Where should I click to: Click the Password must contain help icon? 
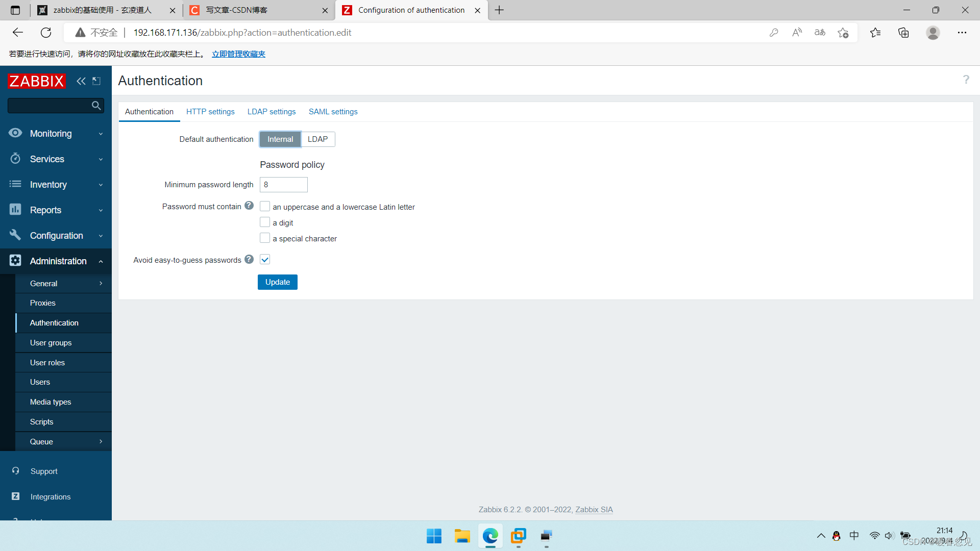click(x=249, y=206)
